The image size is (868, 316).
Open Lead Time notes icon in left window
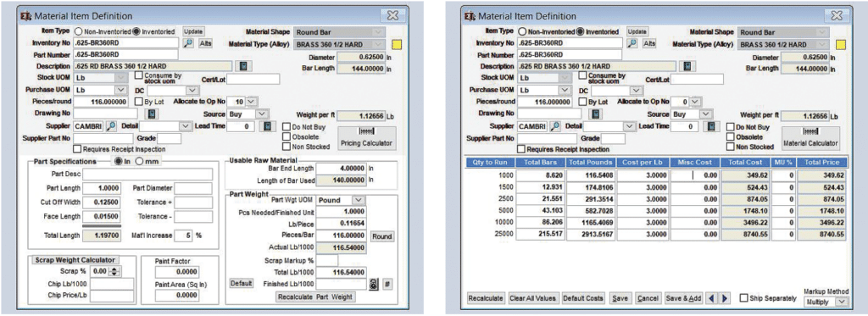[266, 126]
